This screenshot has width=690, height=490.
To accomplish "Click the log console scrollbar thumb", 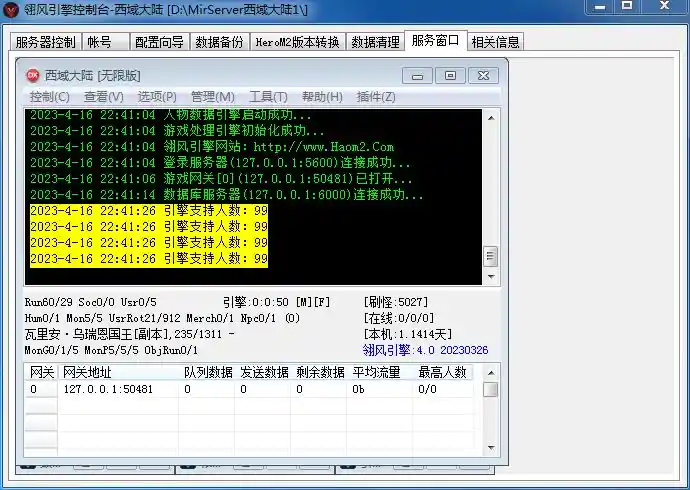I will [491, 256].
